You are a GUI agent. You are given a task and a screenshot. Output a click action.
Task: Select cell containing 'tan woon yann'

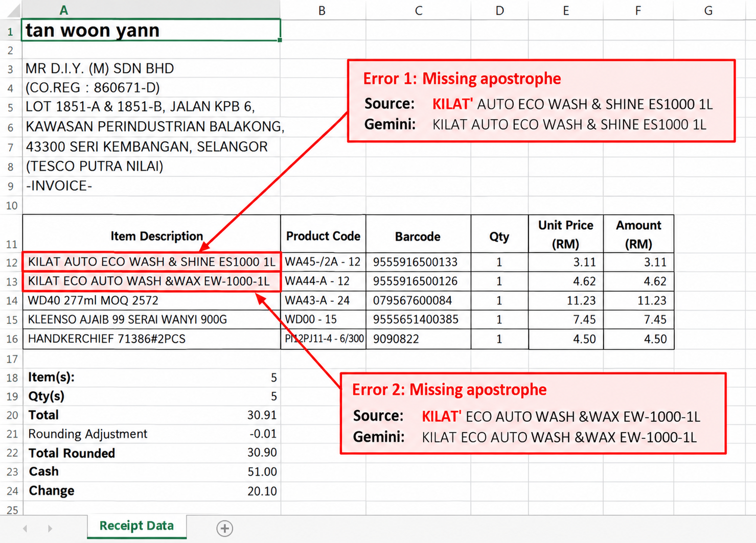(x=151, y=30)
